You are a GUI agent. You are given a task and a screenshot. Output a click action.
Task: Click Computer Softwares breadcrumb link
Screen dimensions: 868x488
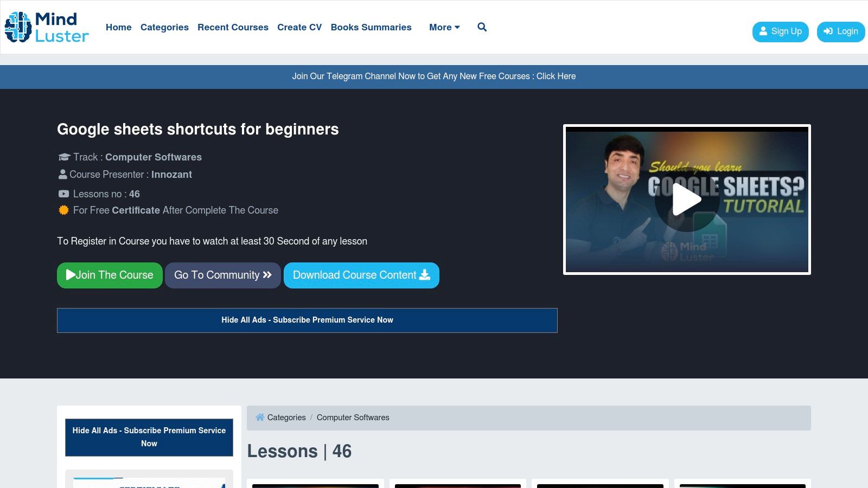353,418
